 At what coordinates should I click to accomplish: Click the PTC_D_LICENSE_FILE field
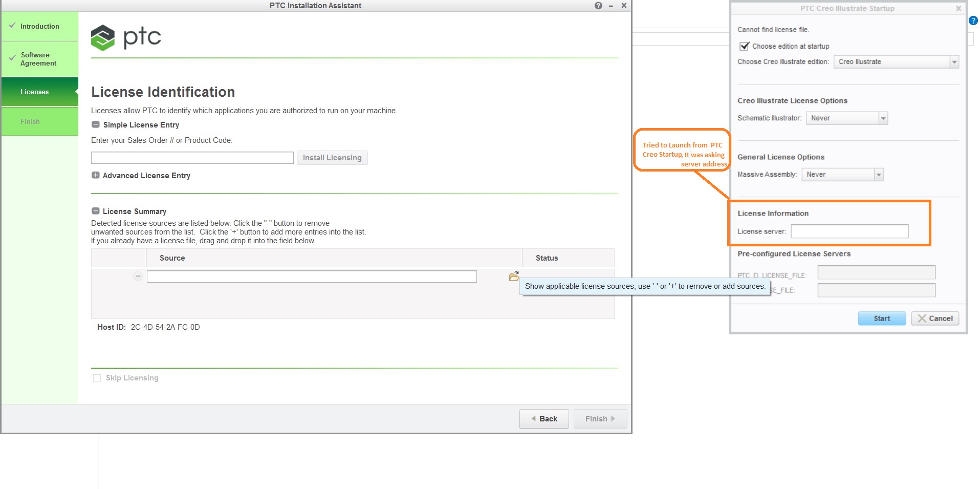click(x=876, y=272)
